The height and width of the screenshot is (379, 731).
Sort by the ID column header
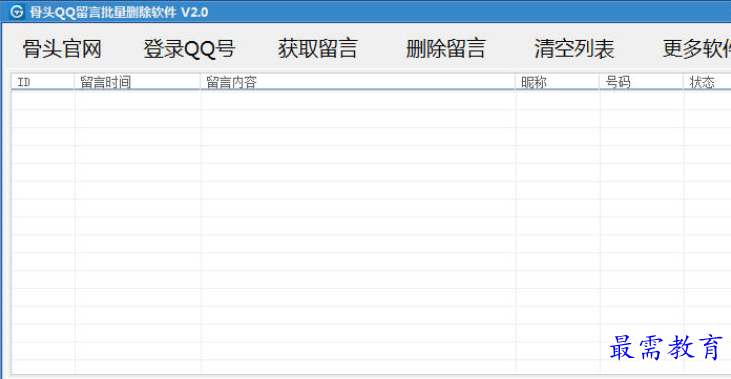43,82
